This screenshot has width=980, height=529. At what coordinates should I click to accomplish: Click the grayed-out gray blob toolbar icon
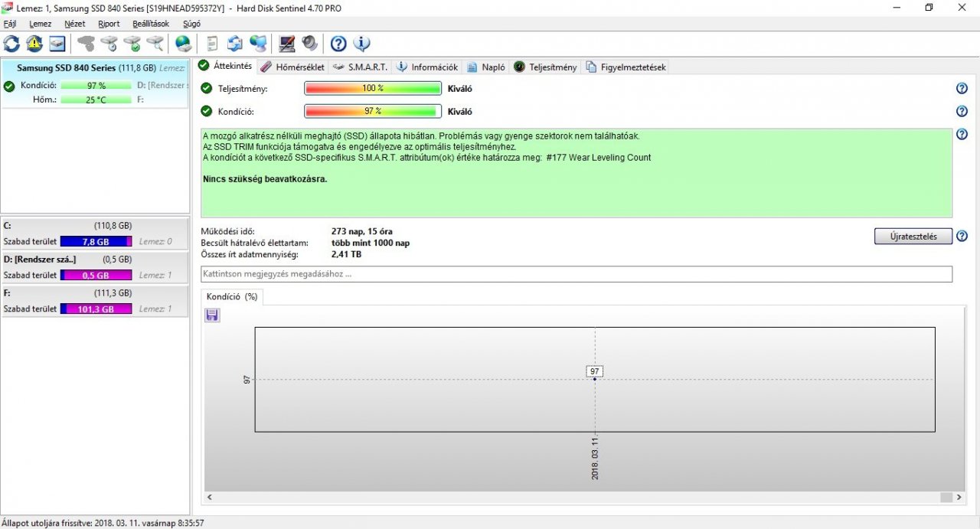pyautogui.click(x=87, y=43)
